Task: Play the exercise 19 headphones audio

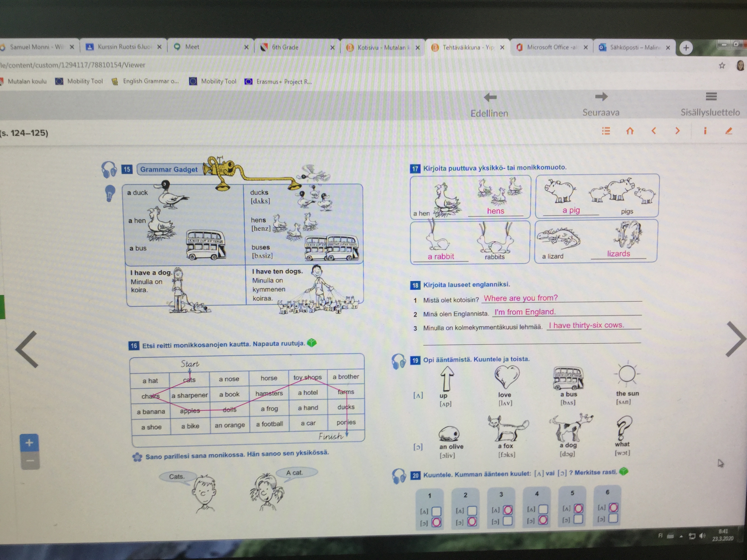Action: point(399,361)
